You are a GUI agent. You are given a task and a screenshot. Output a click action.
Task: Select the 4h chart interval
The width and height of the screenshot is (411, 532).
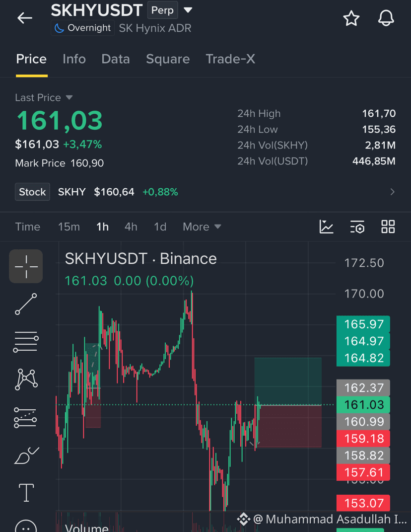coord(131,227)
